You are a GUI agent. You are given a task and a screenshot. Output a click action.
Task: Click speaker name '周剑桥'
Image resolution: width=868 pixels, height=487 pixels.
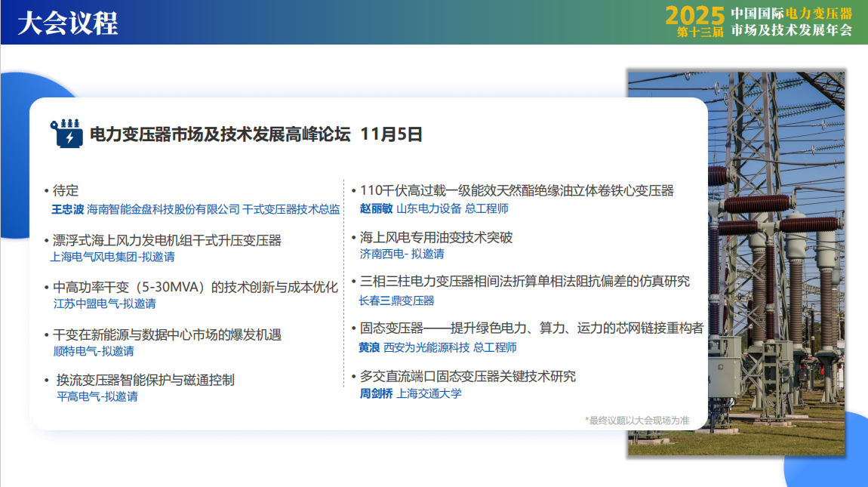click(x=377, y=394)
